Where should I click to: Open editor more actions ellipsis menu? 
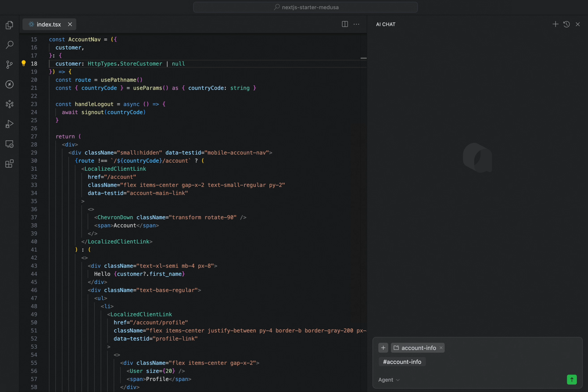pos(356,24)
